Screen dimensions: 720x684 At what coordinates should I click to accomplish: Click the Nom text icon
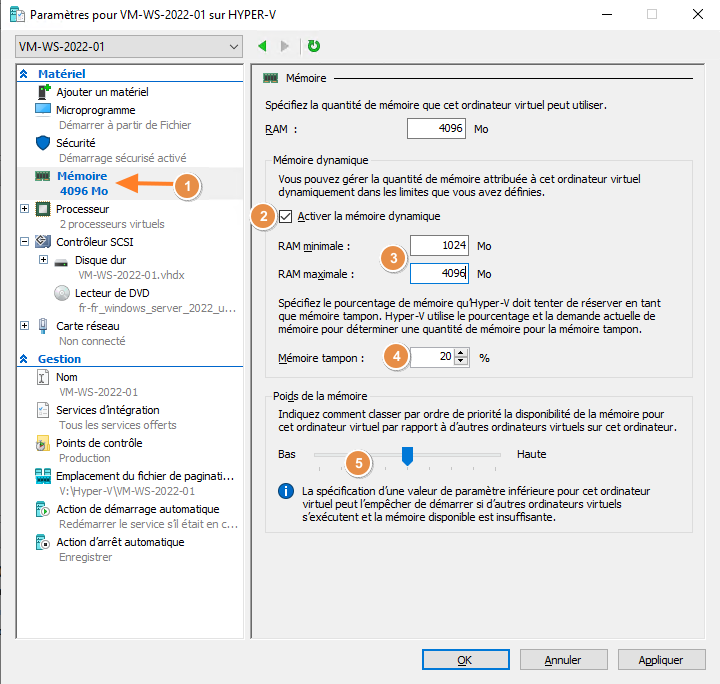43,377
